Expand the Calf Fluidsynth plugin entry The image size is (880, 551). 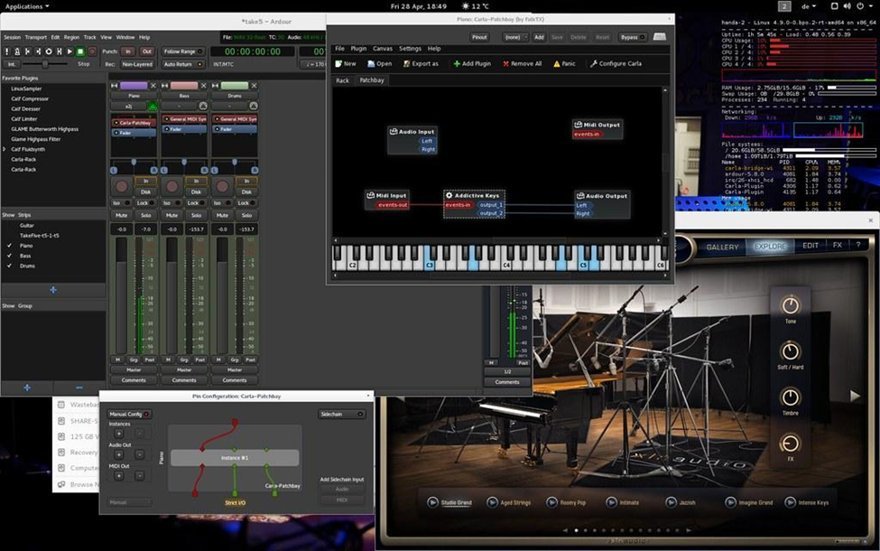click(x=4, y=149)
